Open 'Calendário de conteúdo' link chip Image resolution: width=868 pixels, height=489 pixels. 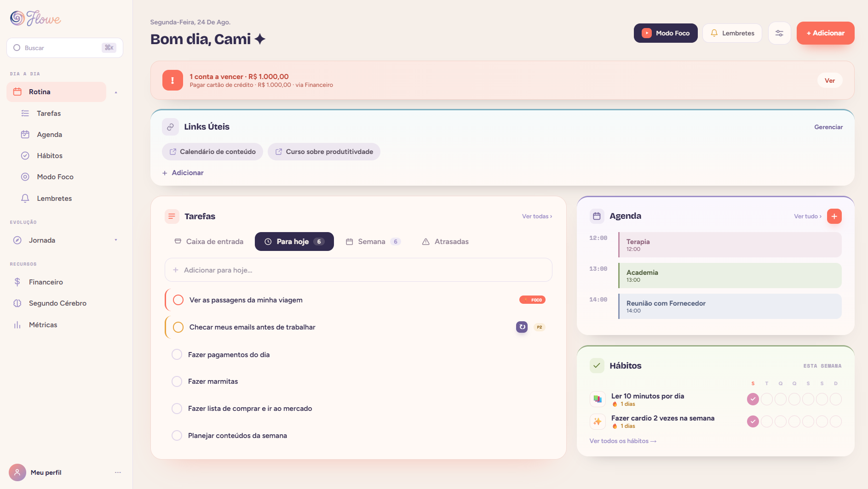(x=213, y=152)
